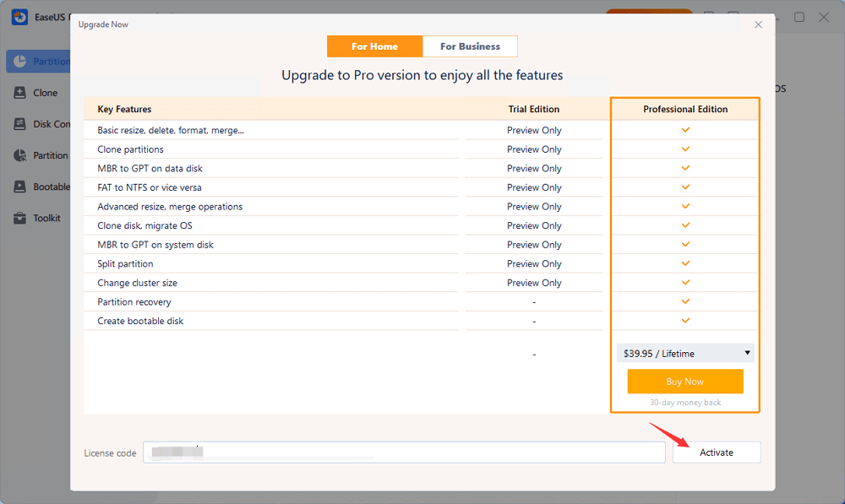
Task: Click the EaseUS app logo icon
Action: [x=20, y=17]
